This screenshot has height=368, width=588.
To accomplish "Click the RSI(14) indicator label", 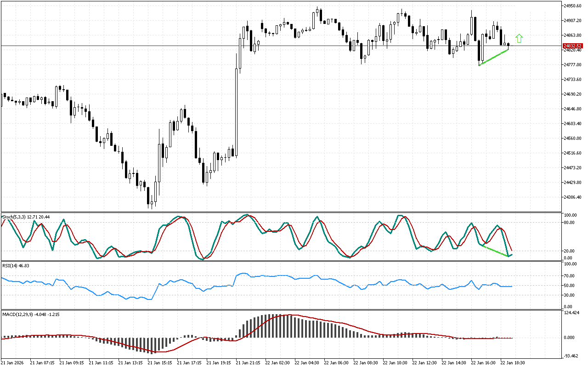I will 10,266.
